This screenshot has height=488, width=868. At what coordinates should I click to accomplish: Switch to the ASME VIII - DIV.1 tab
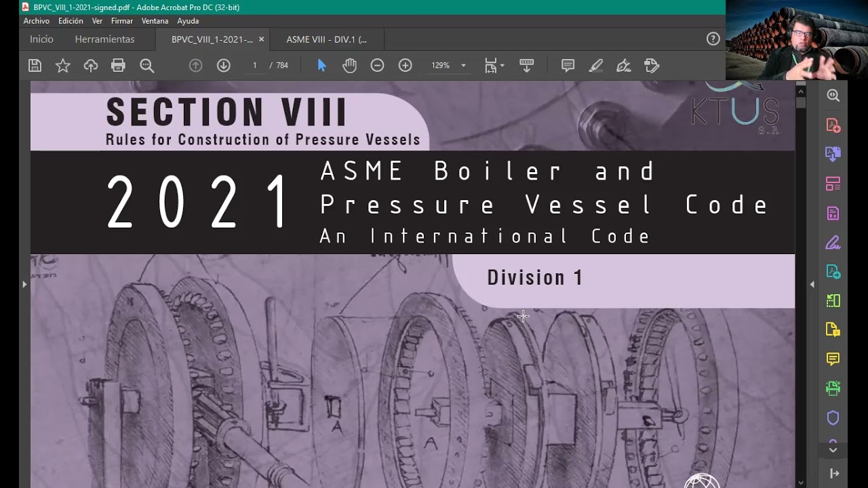327,39
